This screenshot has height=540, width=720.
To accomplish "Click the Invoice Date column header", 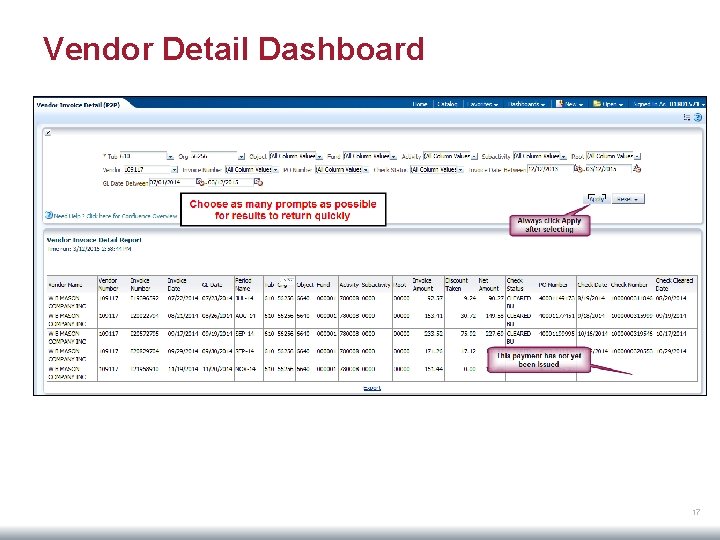I will coord(177,284).
